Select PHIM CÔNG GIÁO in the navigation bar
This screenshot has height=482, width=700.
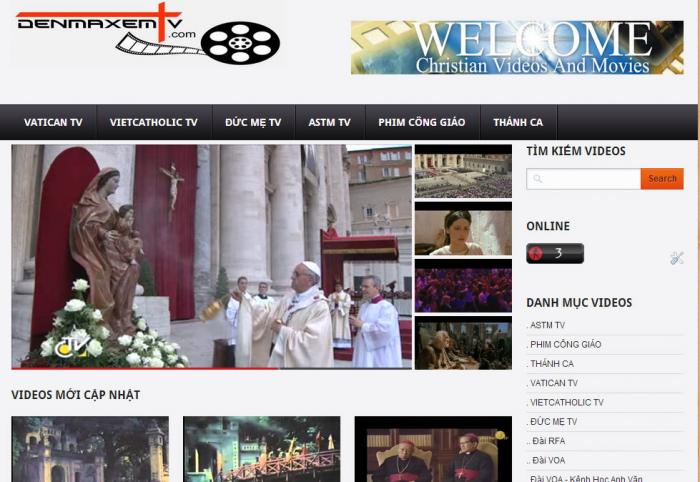[x=421, y=123]
